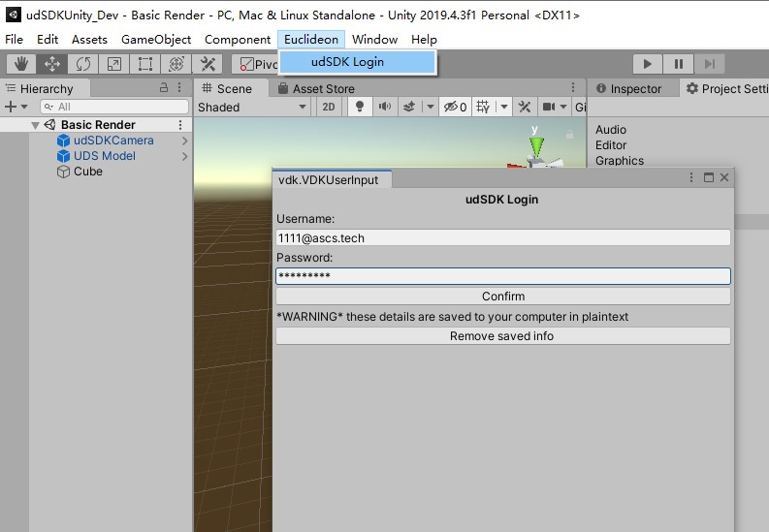Screen dimensions: 769x532
Task: Close the Euclideon menu
Action: [x=311, y=39]
